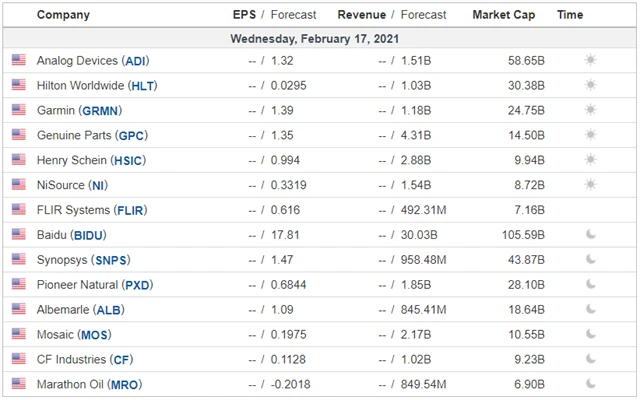Click the Time column header

coord(570,15)
